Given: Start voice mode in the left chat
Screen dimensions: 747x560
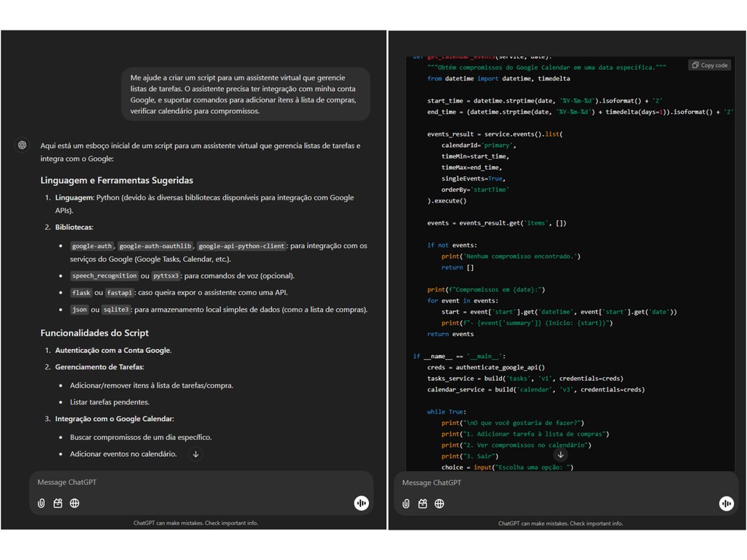Looking at the screenshot, I should (361, 503).
